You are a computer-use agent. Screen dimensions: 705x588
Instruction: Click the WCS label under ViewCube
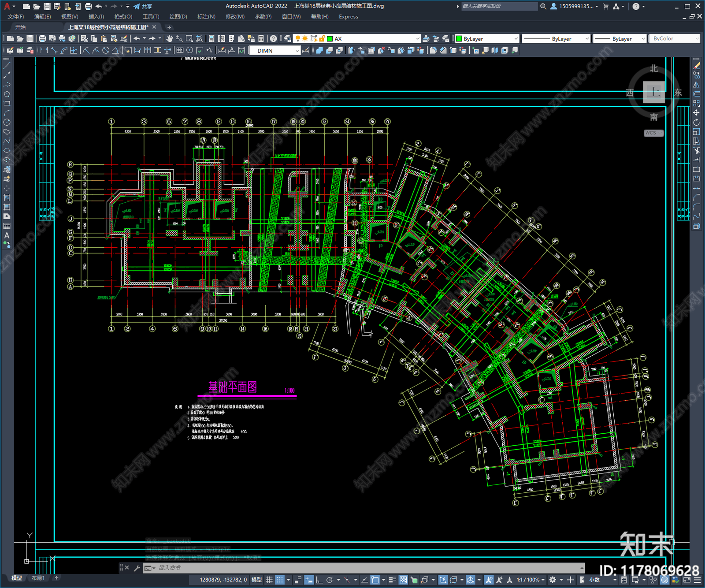pyautogui.click(x=653, y=133)
